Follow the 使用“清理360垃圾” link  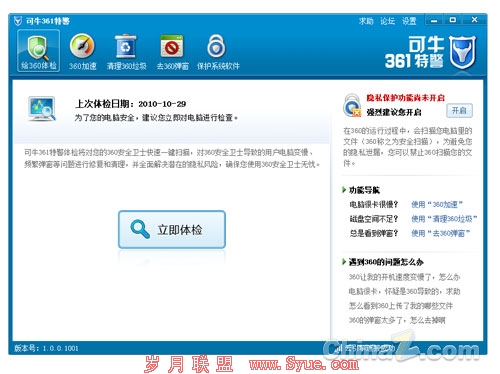tap(444, 219)
